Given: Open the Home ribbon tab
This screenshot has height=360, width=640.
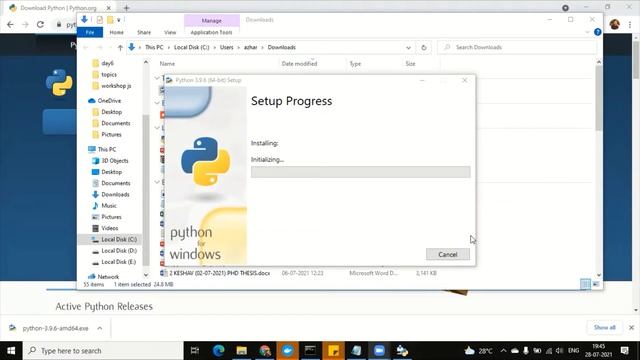Looking at the screenshot, I should (116, 32).
